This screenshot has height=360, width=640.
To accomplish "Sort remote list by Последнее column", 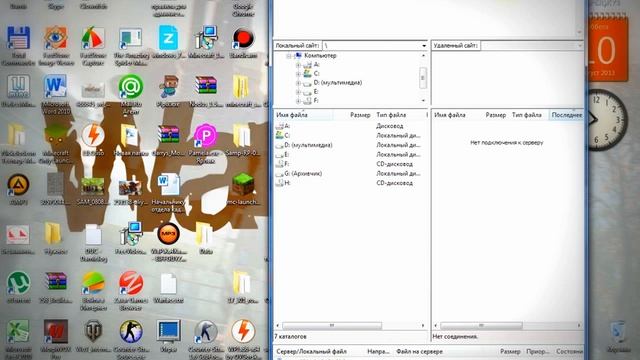I will tap(567, 115).
